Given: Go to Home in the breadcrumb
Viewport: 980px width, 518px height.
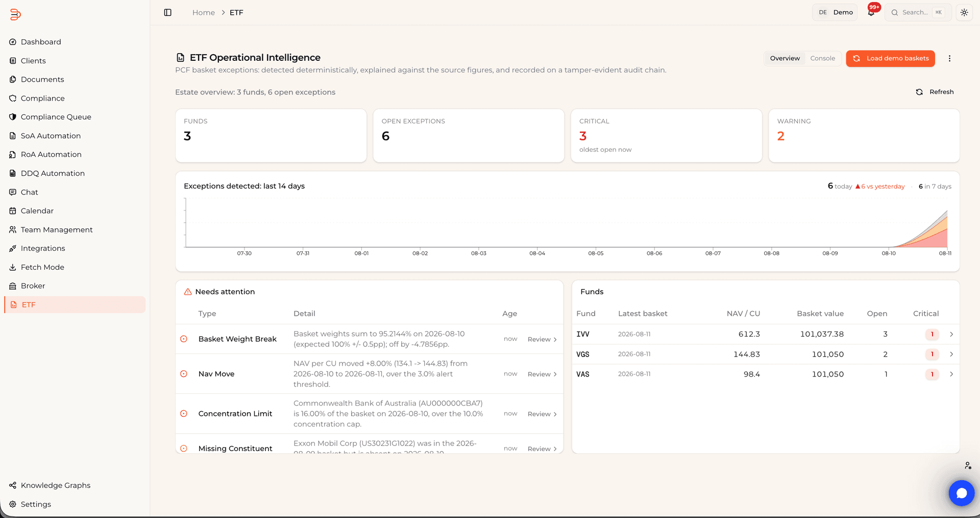Looking at the screenshot, I should point(204,12).
